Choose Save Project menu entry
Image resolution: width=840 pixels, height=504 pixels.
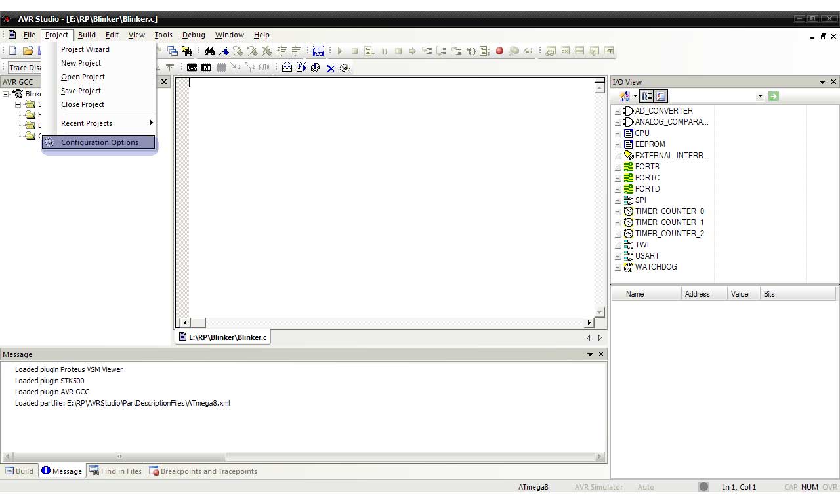(x=99, y=91)
